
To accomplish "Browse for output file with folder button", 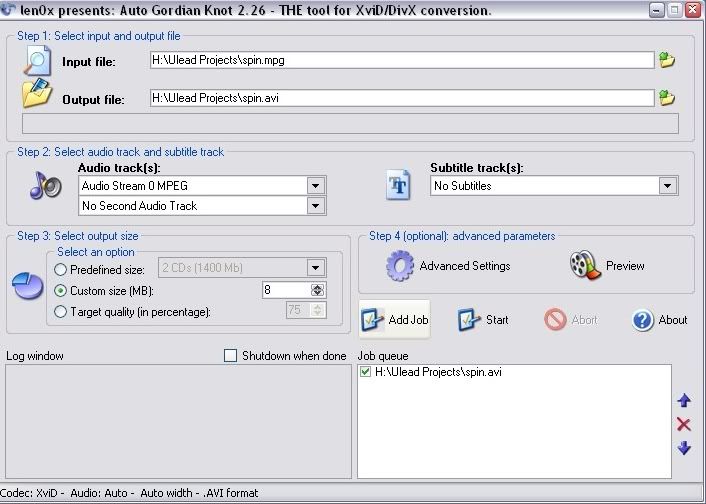I will [667, 98].
